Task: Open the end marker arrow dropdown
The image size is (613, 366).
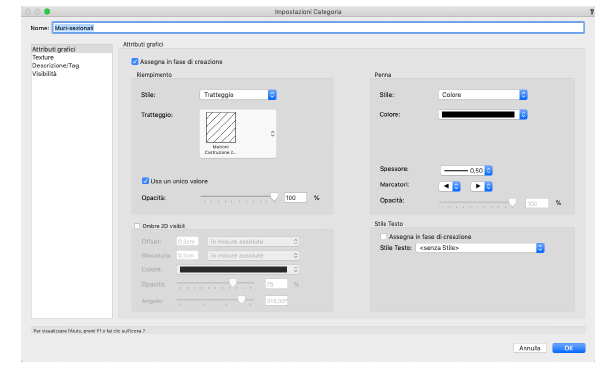Action: pos(481,187)
